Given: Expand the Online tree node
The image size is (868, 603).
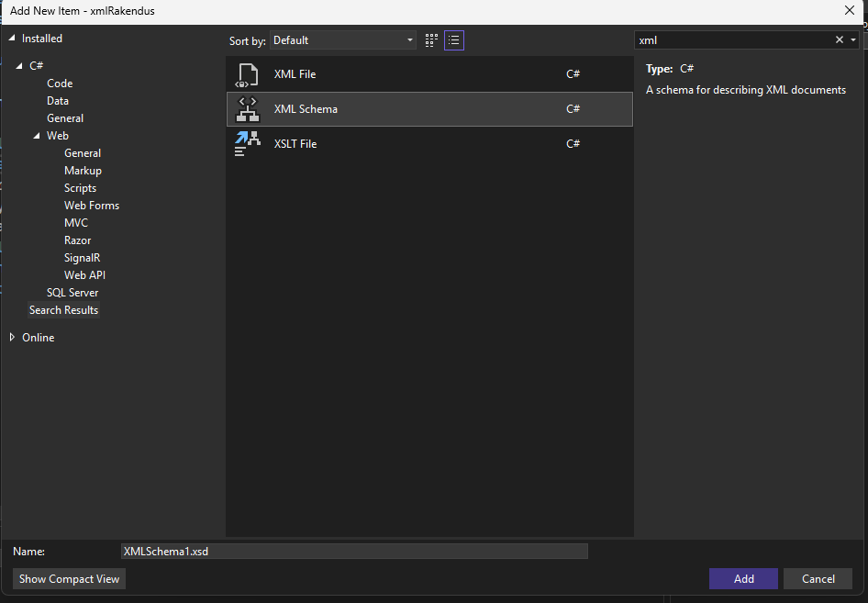Looking at the screenshot, I should (13, 338).
